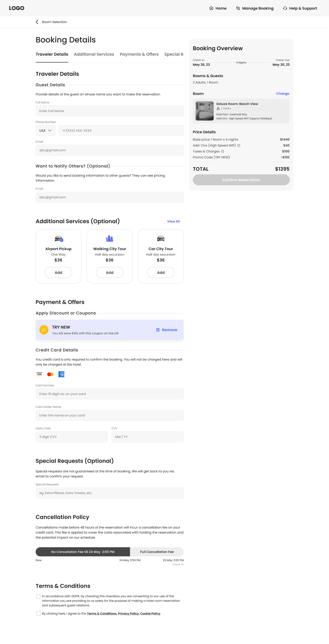Click No Cancellation Fee timeline segment
This screenshot has height=644, width=329.
83,552
